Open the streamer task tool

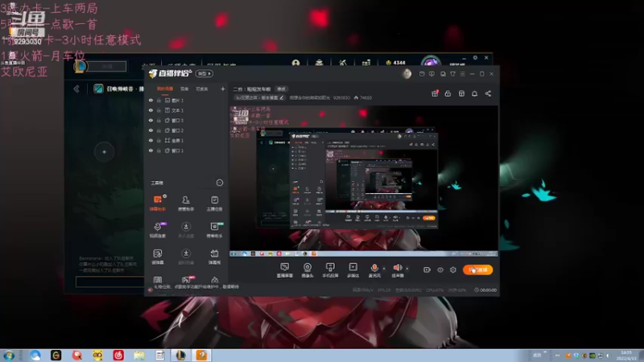click(x=214, y=204)
